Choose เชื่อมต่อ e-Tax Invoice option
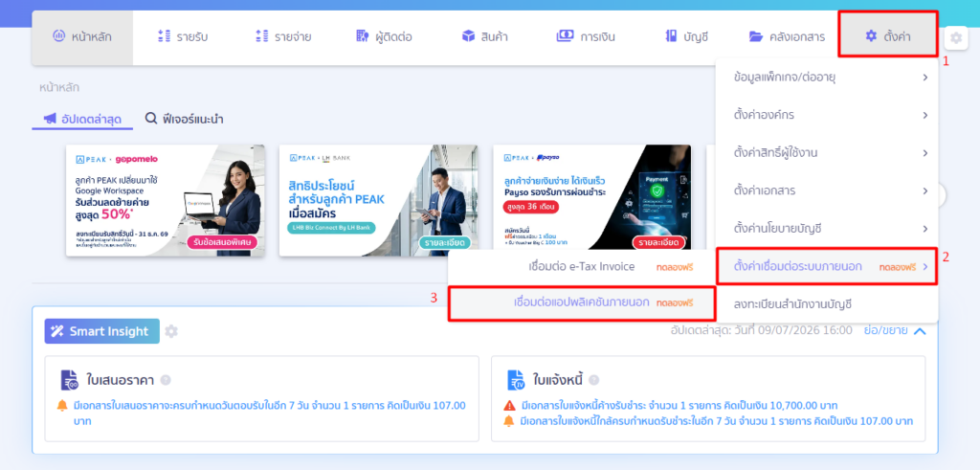The image size is (980, 470). tap(581, 267)
